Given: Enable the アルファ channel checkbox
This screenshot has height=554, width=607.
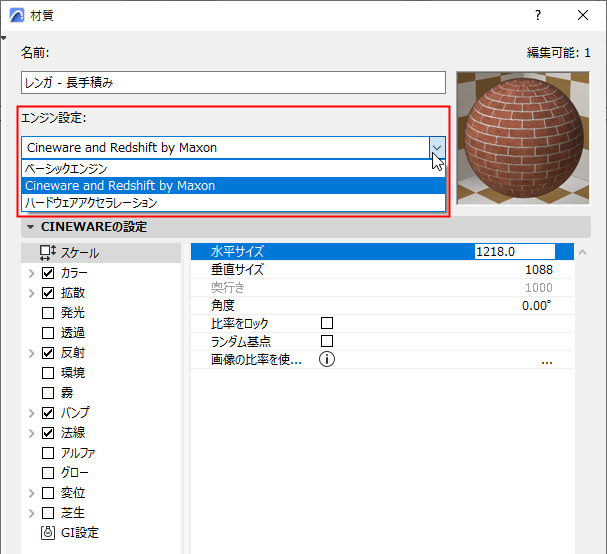Looking at the screenshot, I should pos(48,453).
